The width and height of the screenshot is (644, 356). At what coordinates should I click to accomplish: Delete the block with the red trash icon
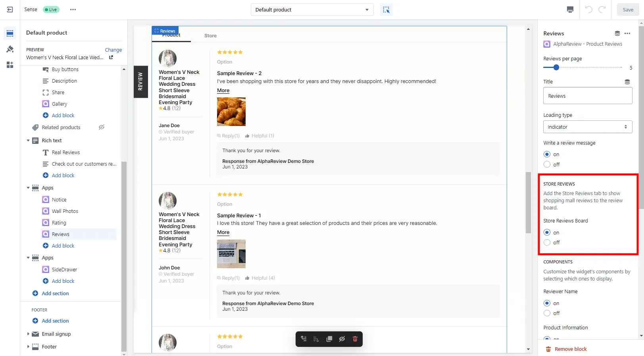355,339
